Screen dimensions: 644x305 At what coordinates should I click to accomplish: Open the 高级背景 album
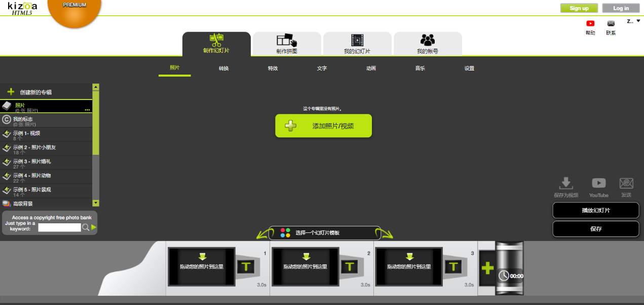[x=46, y=203]
